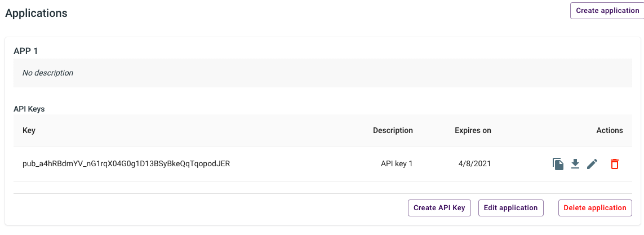
Task: Click the "API key 1" description cell
Action: 397,164
